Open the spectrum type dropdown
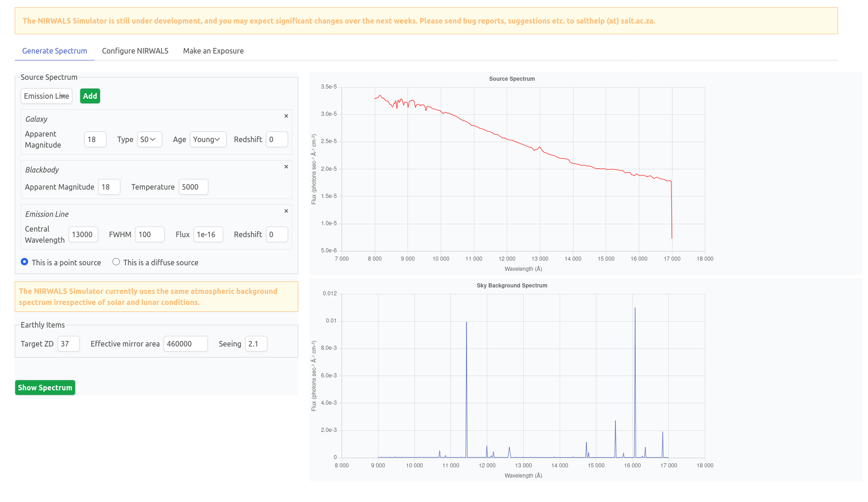This screenshot has width=868, height=502. point(47,96)
